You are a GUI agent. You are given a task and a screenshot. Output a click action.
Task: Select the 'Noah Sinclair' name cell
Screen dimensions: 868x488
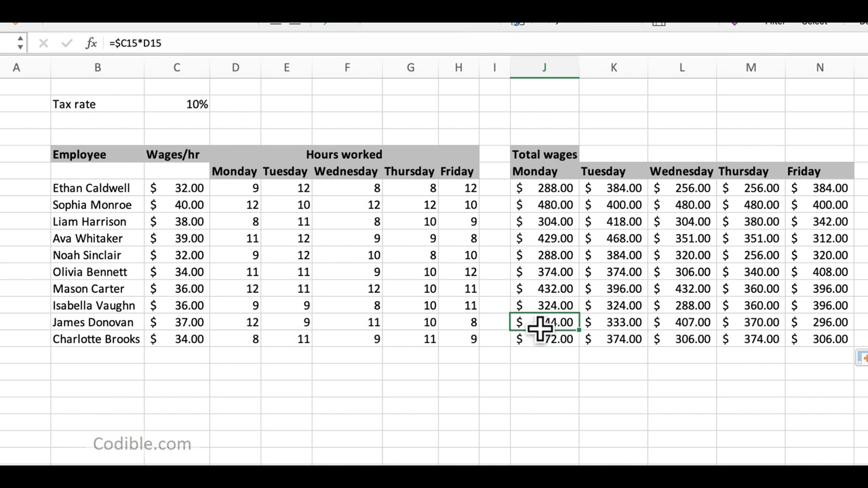(98, 256)
